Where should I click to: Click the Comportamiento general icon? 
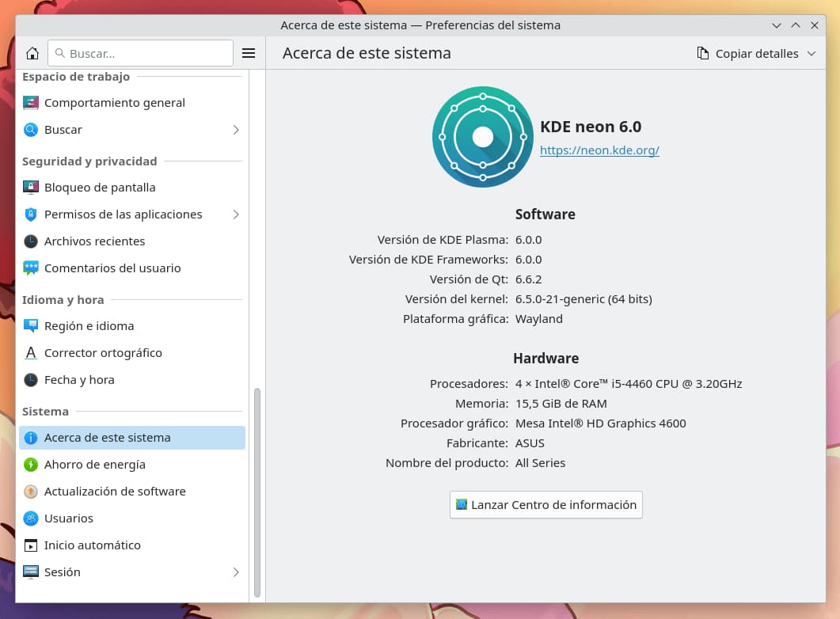31,102
